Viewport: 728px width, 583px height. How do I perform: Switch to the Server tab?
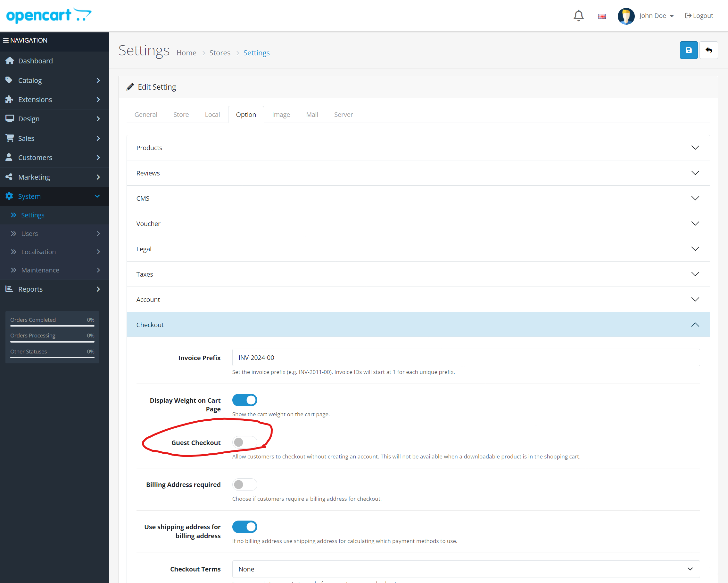click(x=343, y=114)
